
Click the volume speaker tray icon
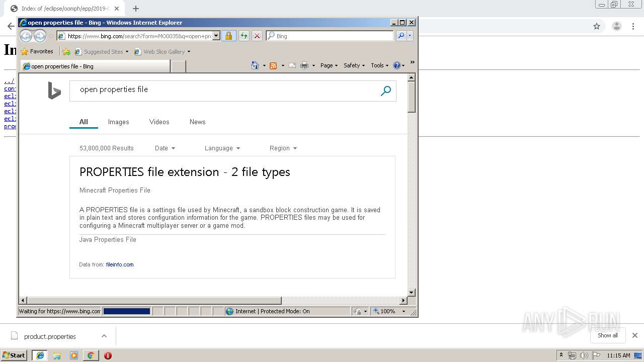tap(584, 355)
